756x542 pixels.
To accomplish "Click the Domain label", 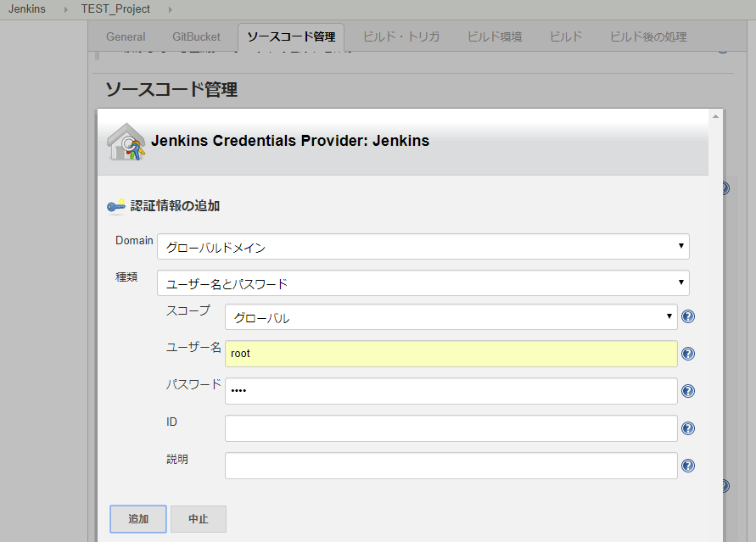I will click(134, 240).
